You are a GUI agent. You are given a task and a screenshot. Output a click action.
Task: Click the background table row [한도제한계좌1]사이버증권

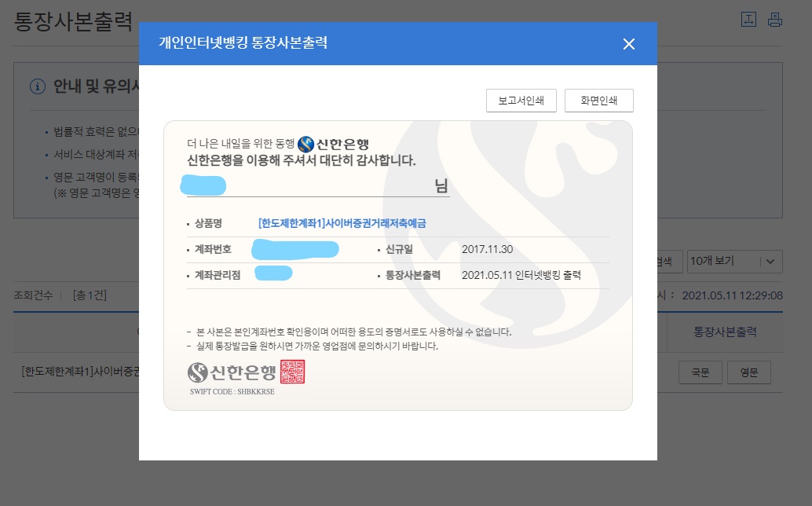coord(81,372)
